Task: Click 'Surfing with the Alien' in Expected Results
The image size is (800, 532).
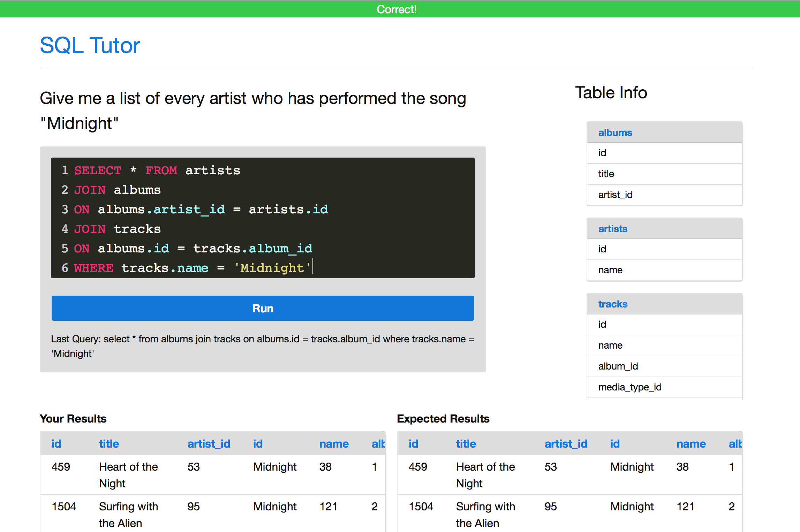Action: pyautogui.click(x=485, y=515)
